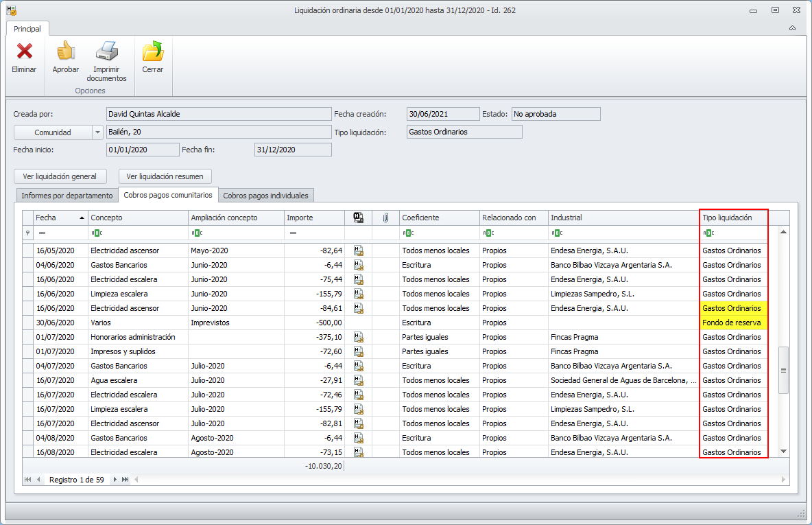The height and width of the screenshot is (525, 812).
Task: Open the Importe column filter operator
Action: [292, 233]
